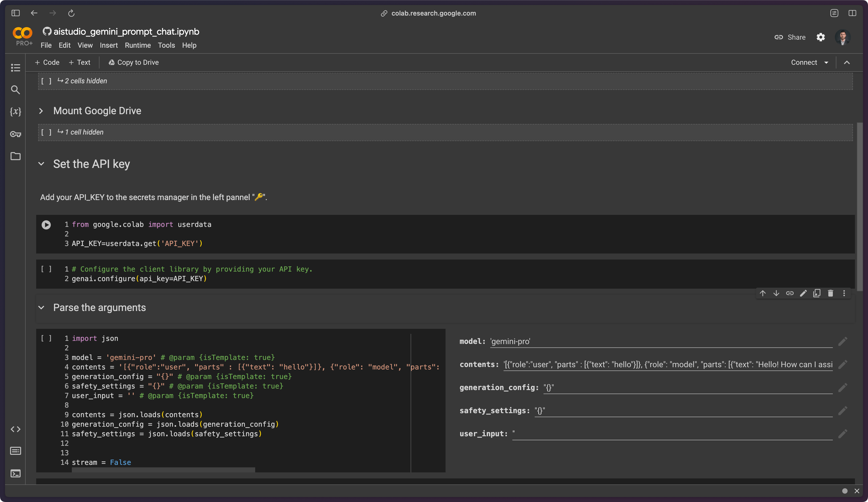Click Copy to Drive button
The height and width of the screenshot is (502, 868).
(x=134, y=62)
